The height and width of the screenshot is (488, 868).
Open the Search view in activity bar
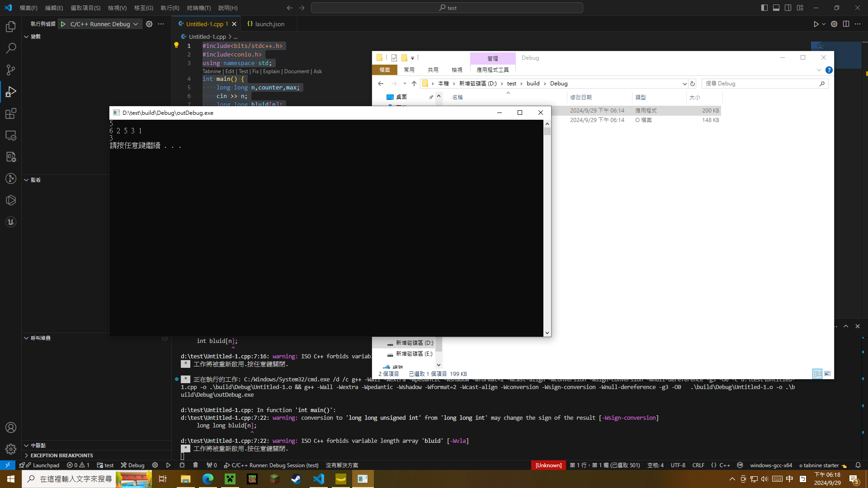tap(11, 48)
